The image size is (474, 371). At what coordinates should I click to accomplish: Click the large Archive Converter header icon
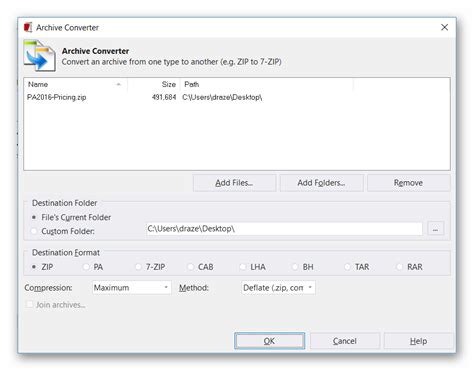click(x=40, y=55)
